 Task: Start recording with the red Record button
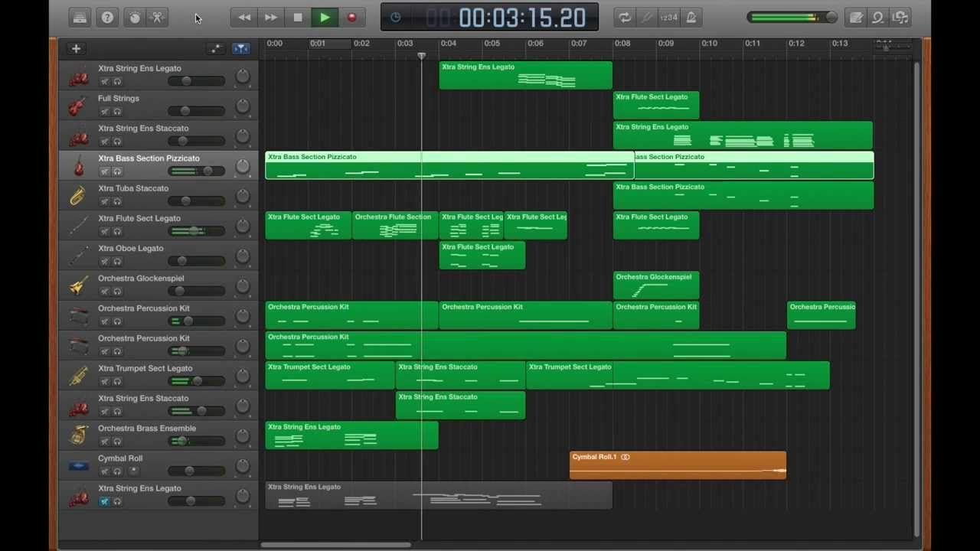point(351,18)
